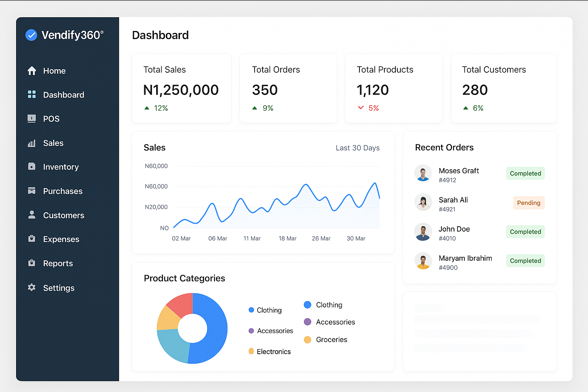Image resolution: width=588 pixels, height=392 pixels.
Task: Toggle the Accessories legend dot
Action: 251,330
